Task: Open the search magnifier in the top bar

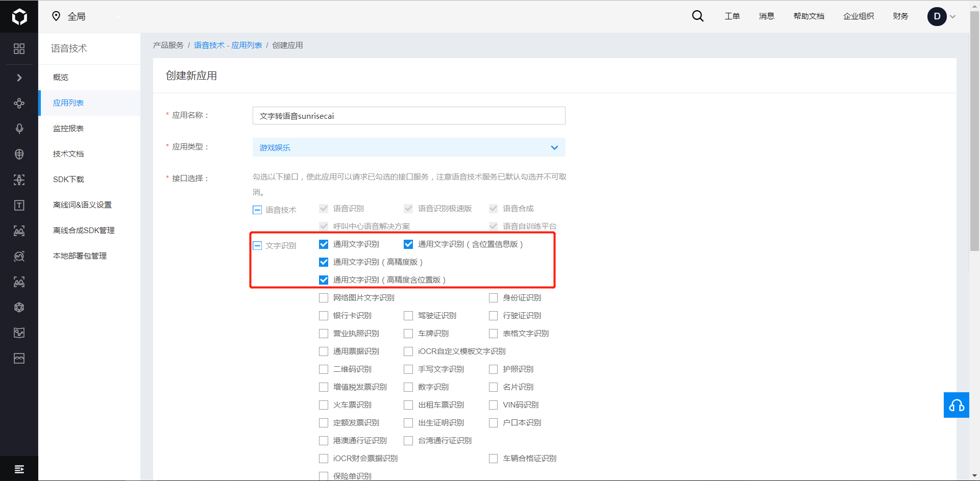Action: [x=697, y=16]
